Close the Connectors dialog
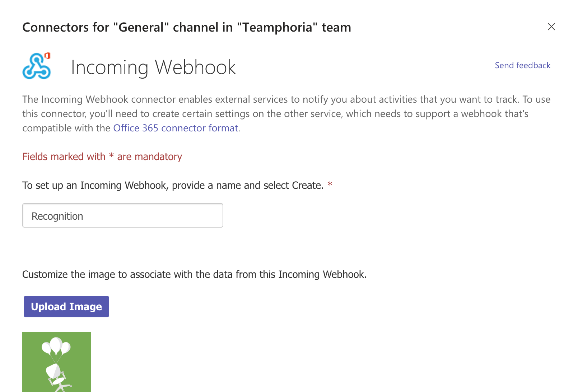The height and width of the screenshot is (392, 573). coord(551,27)
